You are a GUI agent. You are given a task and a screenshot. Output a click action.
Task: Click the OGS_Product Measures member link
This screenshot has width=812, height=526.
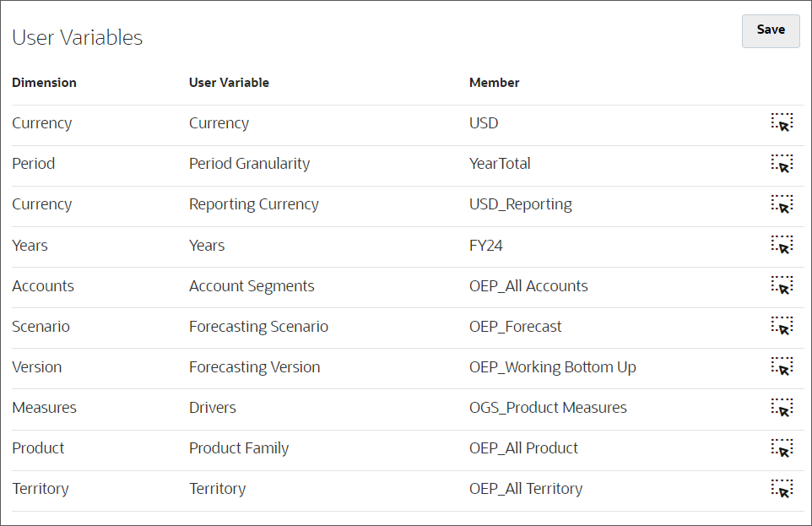(549, 408)
